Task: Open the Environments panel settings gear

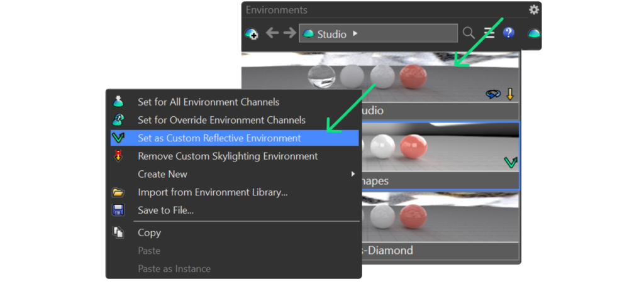Action: point(534,9)
